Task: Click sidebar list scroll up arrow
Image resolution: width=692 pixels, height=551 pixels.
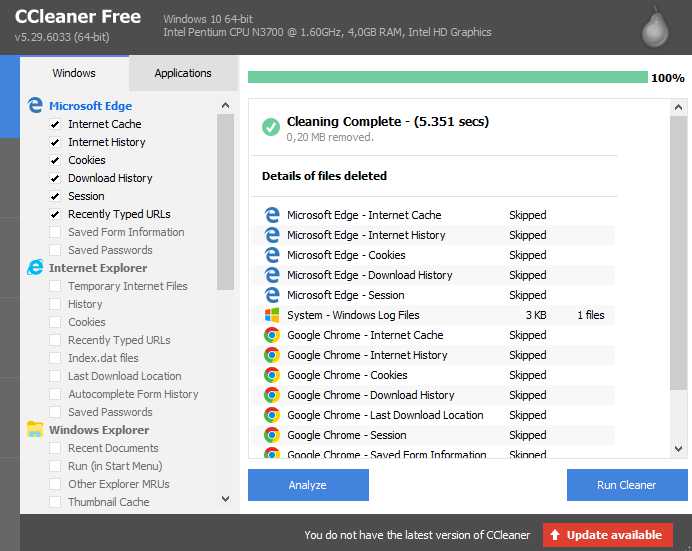Action: point(226,105)
